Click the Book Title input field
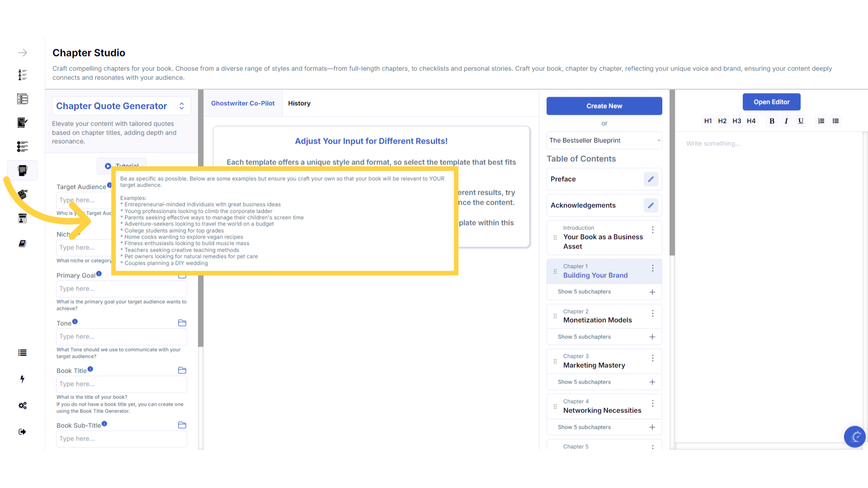868x488 pixels. pos(121,384)
